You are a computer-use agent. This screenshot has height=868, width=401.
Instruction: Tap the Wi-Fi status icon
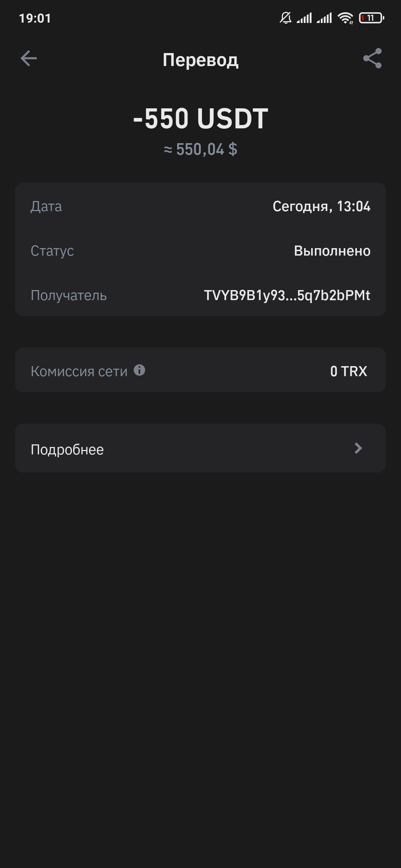coord(345,18)
